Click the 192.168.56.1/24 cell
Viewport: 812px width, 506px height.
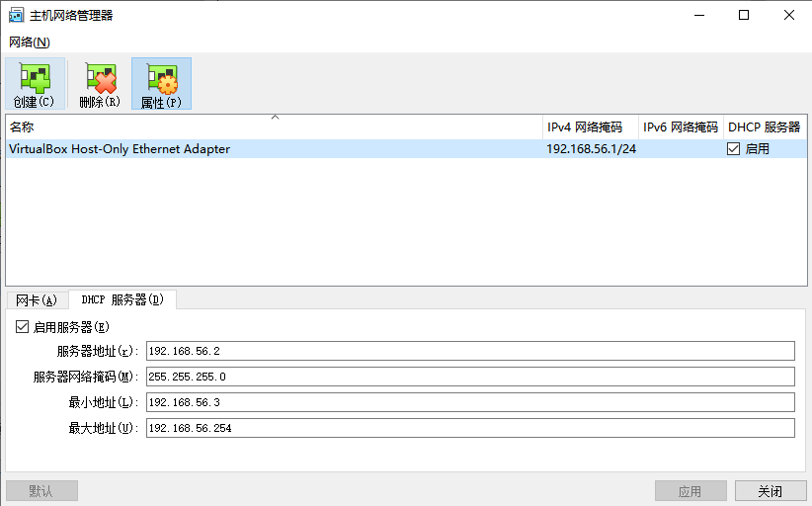(591, 149)
